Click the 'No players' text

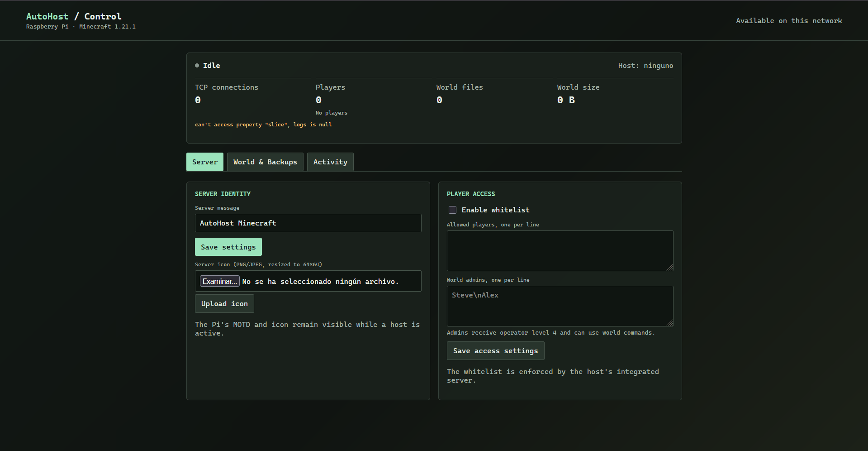[x=332, y=113]
